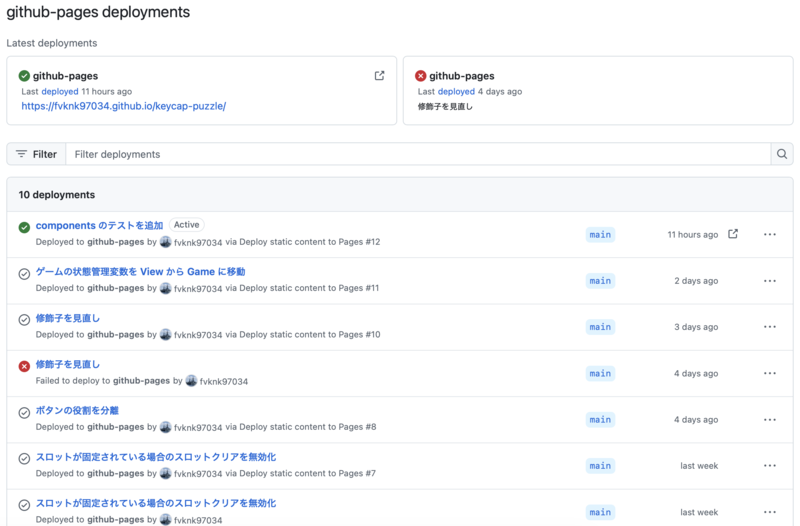The image size is (800, 526).
Task: Open more options menu for deployment #7
Action: pyautogui.click(x=770, y=466)
